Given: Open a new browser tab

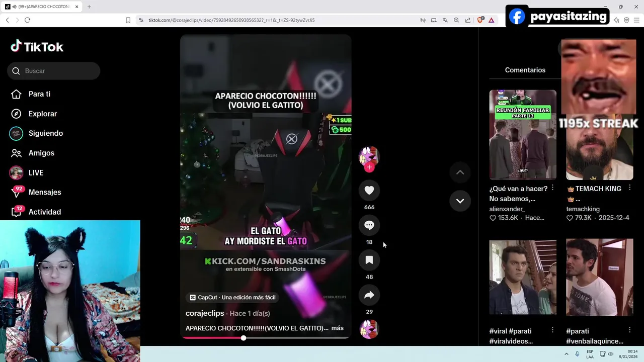Looking at the screenshot, I should coord(89,7).
